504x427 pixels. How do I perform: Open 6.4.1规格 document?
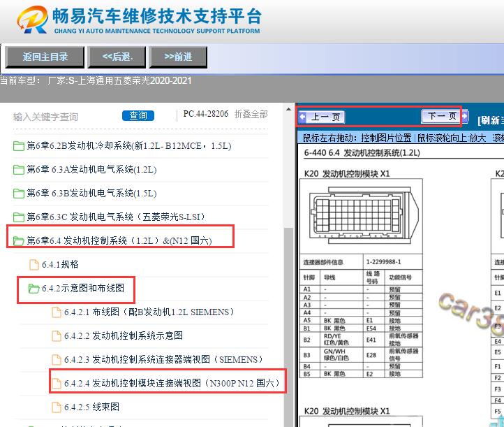coord(60,264)
